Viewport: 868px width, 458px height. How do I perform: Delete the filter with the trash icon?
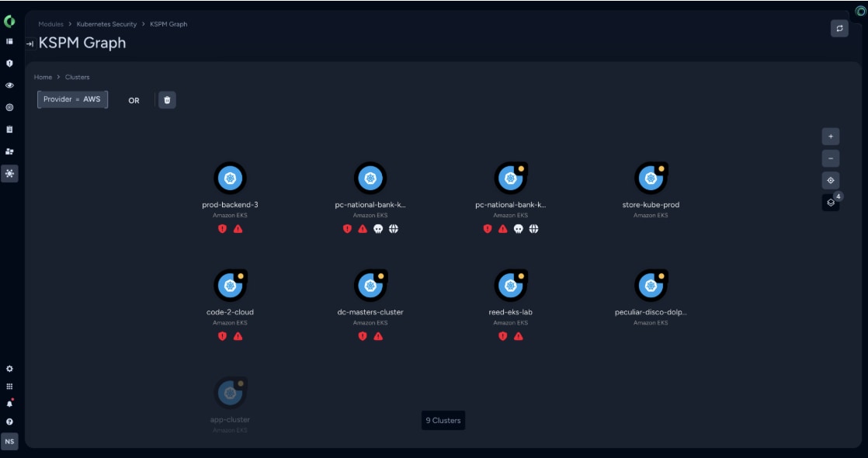(167, 100)
